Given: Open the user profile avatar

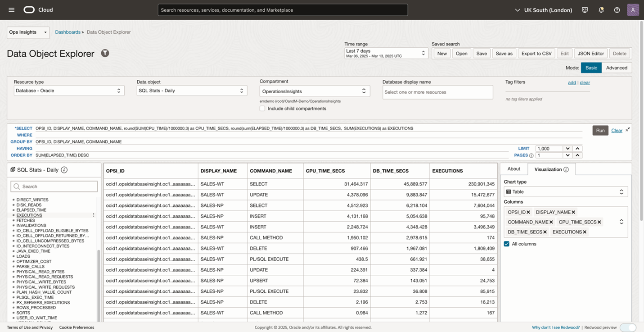Looking at the screenshot, I should click(633, 10).
